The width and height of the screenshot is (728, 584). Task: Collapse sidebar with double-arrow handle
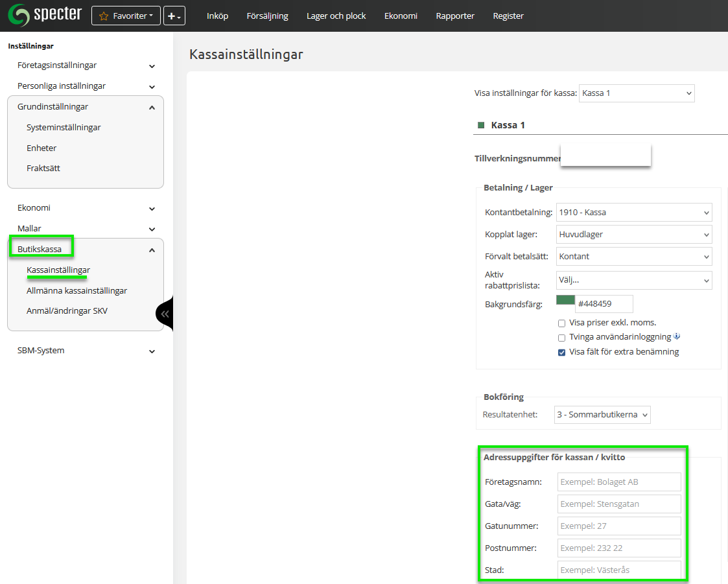point(165,314)
